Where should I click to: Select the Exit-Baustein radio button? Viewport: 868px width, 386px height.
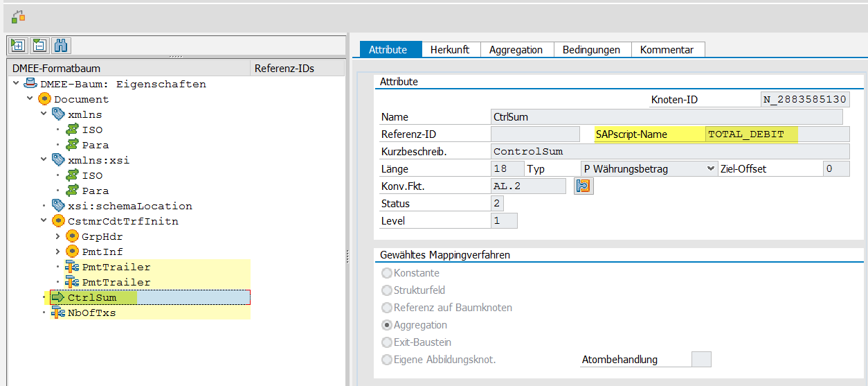(387, 342)
